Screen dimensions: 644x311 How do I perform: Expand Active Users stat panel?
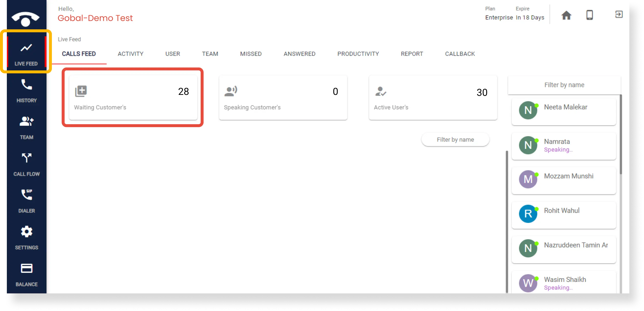[x=433, y=97]
